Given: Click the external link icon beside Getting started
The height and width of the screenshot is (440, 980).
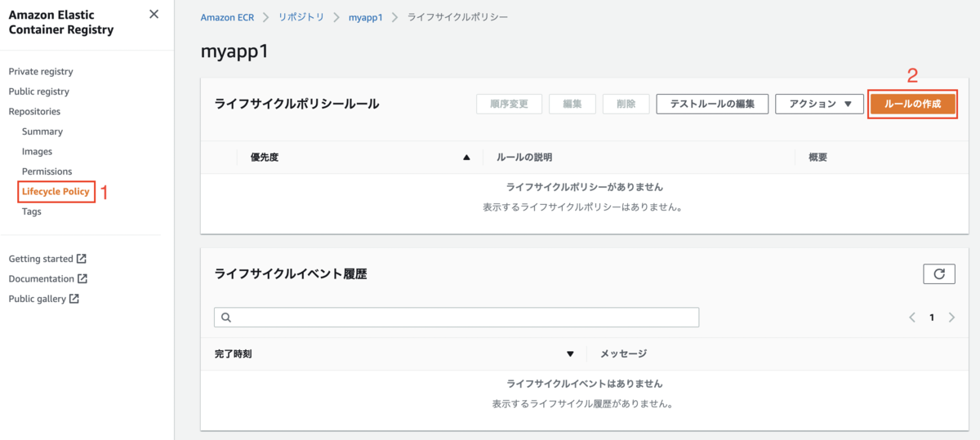Looking at the screenshot, I should pos(82,259).
